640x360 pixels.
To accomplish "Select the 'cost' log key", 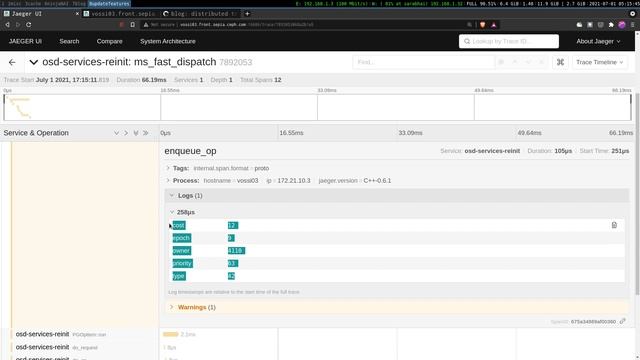I will pos(179,225).
